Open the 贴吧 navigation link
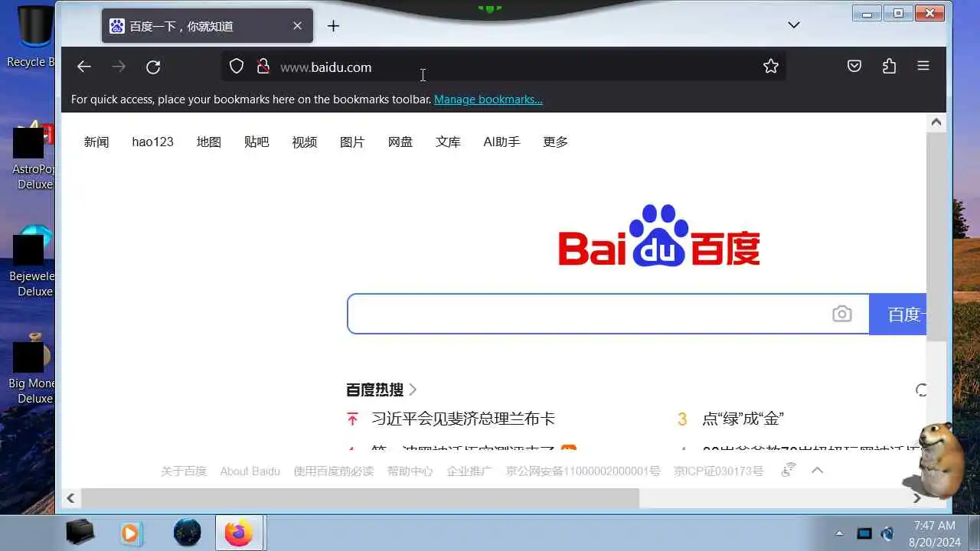980x551 pixels. click(256, 142)
